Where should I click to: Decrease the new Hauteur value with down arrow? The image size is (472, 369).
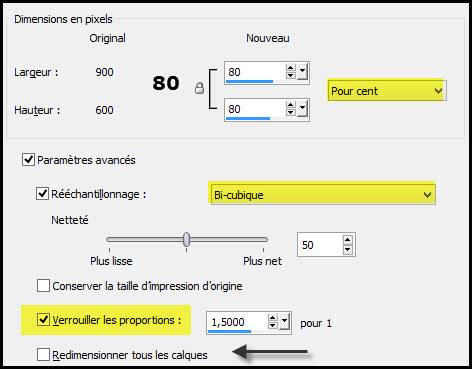click(x=290, y=112)
